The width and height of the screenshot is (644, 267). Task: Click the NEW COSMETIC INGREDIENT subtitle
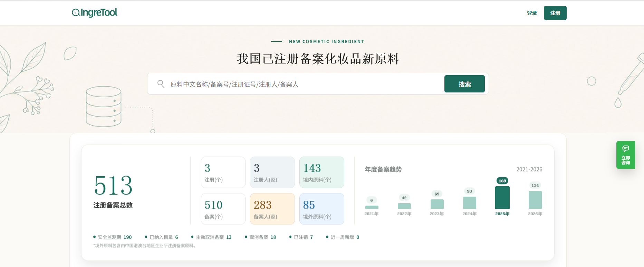[x=327, y=41]
